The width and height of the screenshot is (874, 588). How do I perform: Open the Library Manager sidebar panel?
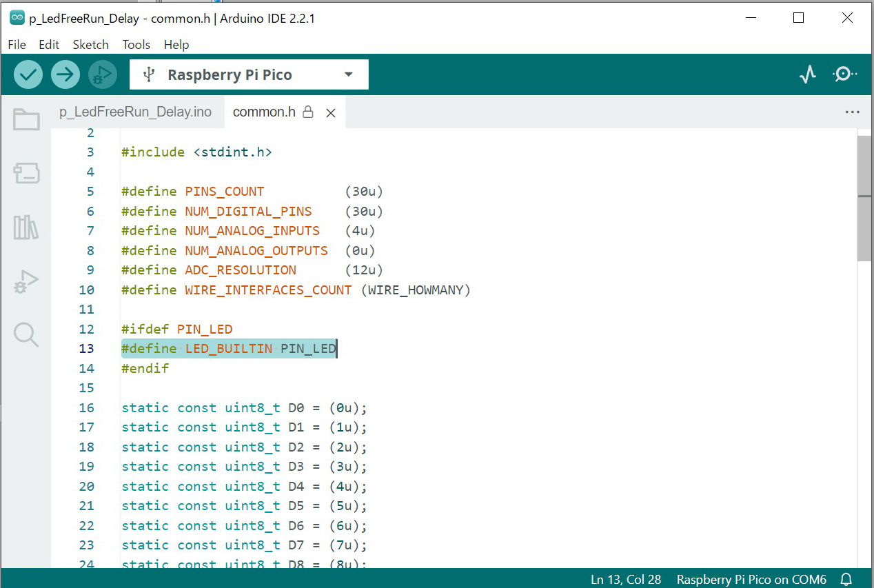(x=26, y=227)
